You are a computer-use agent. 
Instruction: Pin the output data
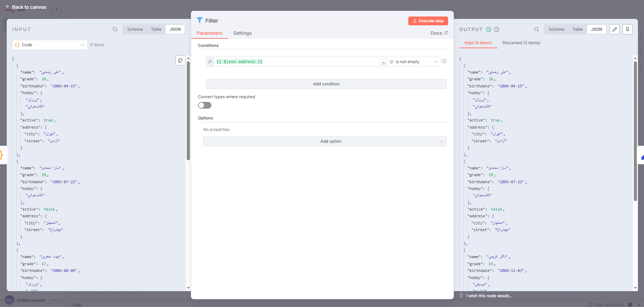tap(627, 29)
